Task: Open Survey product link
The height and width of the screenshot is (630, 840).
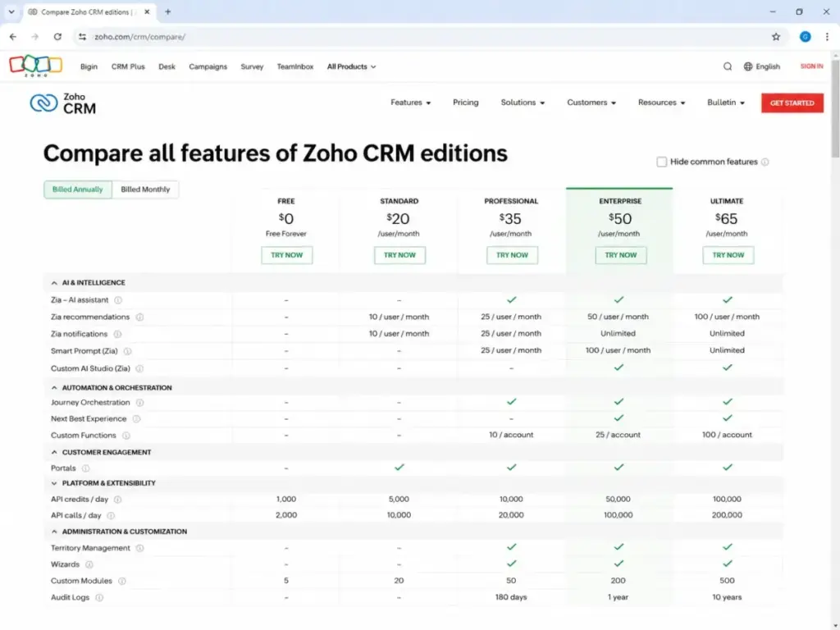Action: 252,66
